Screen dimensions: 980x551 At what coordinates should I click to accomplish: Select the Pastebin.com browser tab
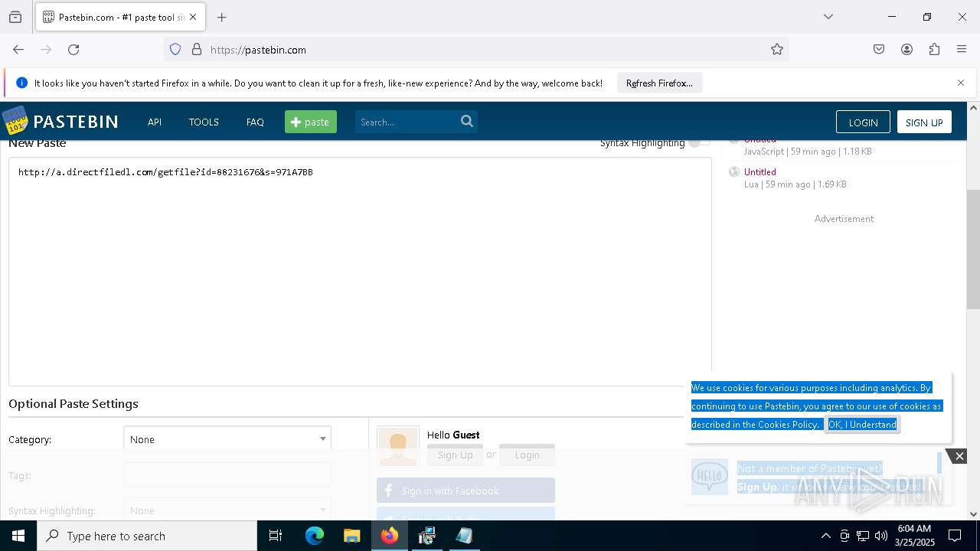pyautogui.click(x=120, y=17)
